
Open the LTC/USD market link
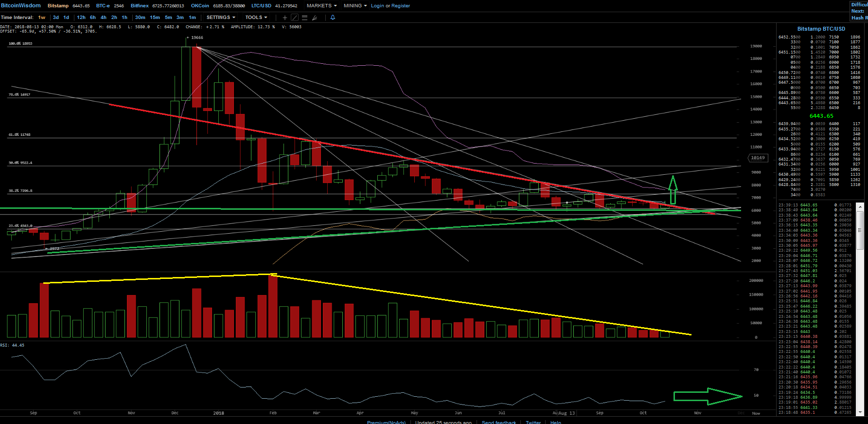pos(261,6)
